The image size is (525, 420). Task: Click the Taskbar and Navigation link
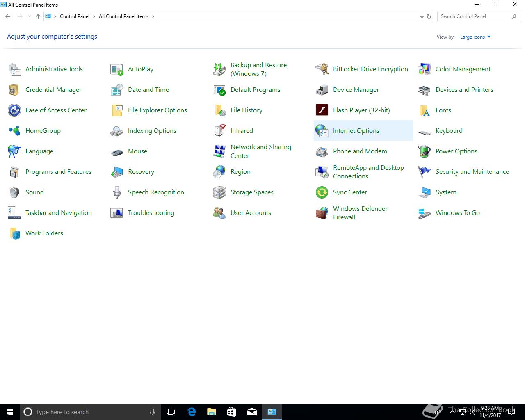(59, 213)
